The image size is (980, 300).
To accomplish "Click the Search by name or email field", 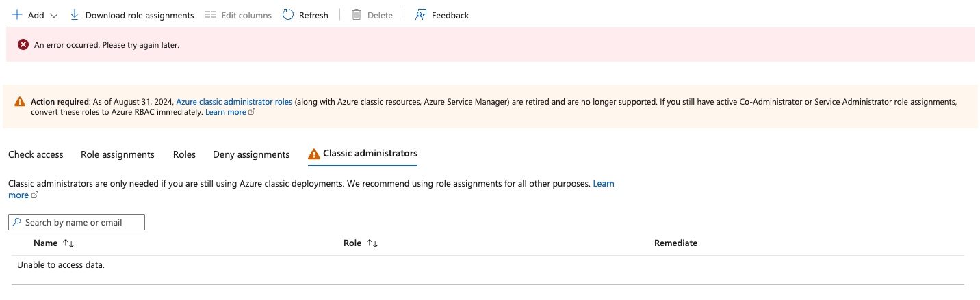I will (x=82, y=222).
